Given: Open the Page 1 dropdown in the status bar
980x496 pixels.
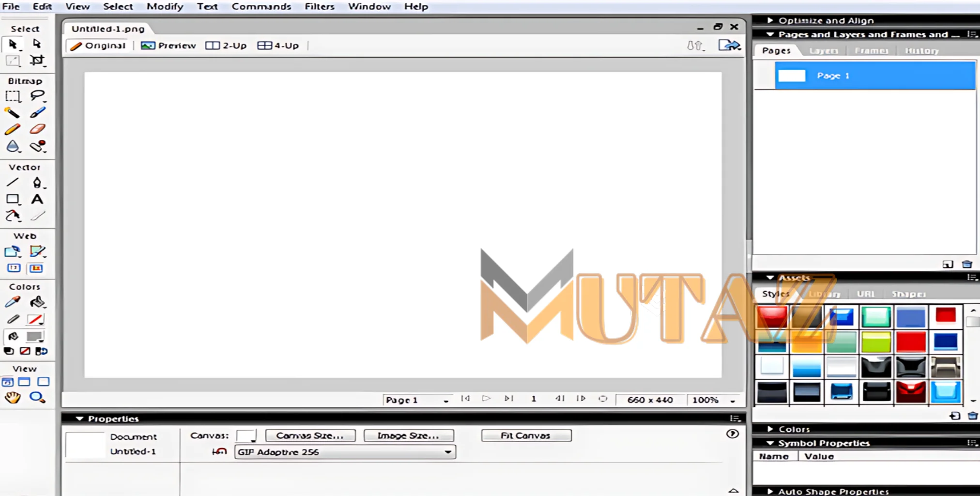Looking at the screenshot, I should coord(417,400).
